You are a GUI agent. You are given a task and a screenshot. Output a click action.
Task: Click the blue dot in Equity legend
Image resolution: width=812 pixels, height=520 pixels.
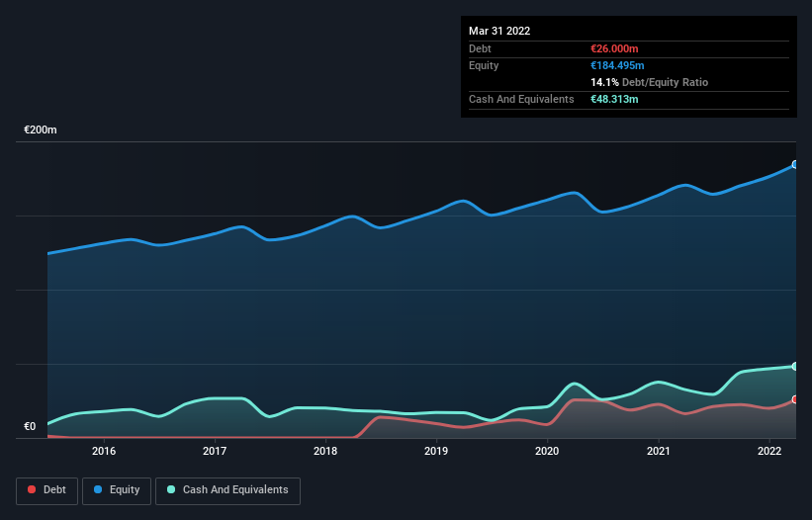(x=98, y=489)
